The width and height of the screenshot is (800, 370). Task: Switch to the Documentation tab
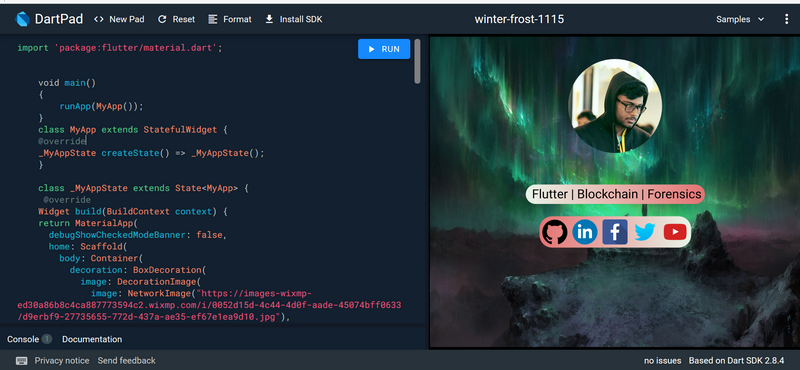[92, 339]
